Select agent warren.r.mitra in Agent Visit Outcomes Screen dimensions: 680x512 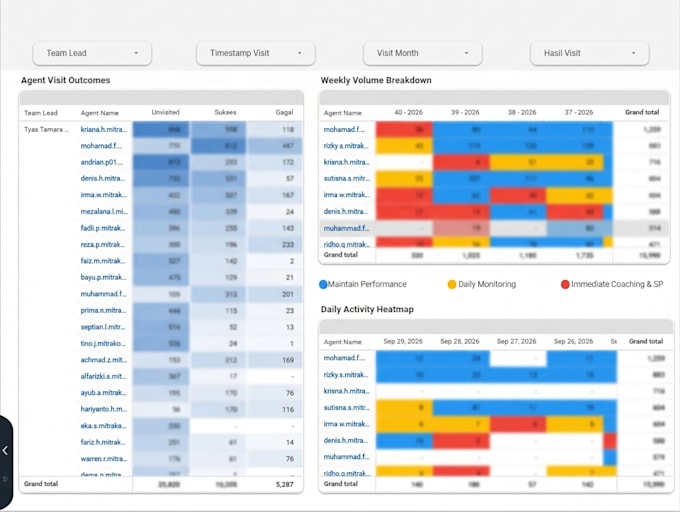104,459
